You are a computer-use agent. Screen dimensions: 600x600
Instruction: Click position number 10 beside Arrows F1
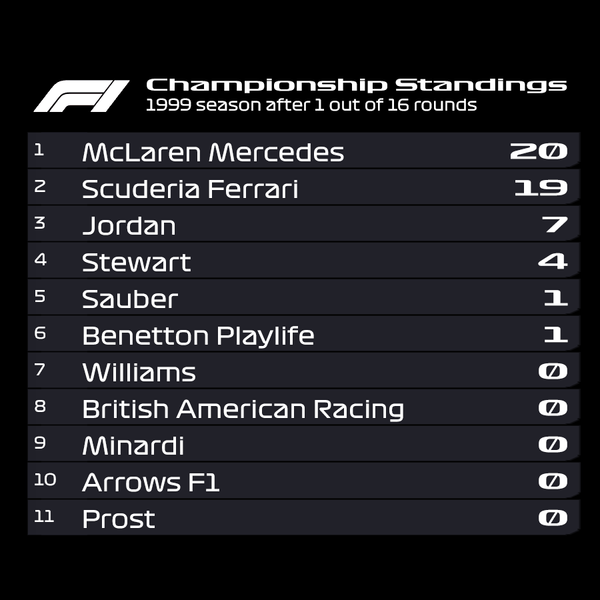(x=45, y=480)
